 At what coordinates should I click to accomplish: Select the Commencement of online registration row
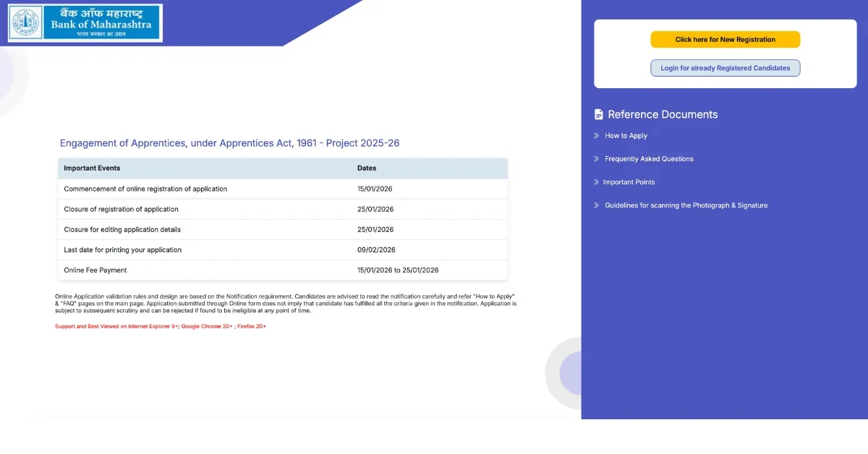(145, 189)
